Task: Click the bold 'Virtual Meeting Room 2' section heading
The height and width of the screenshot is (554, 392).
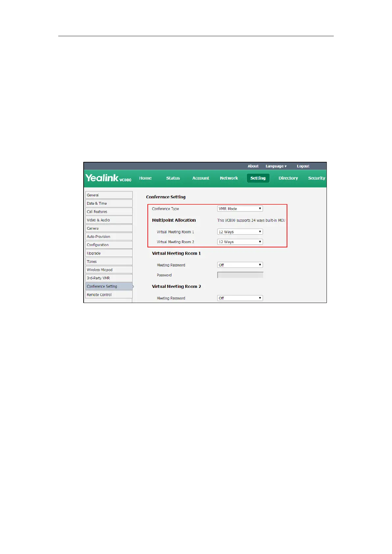Action: 176,287
